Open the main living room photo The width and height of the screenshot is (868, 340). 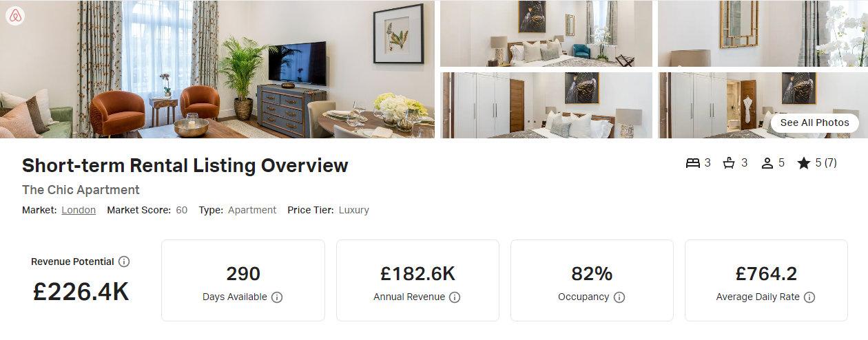pos(217,69)
